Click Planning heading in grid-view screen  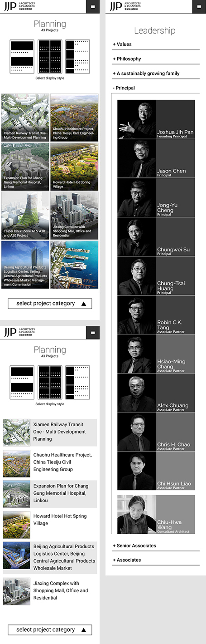[50, 24]
